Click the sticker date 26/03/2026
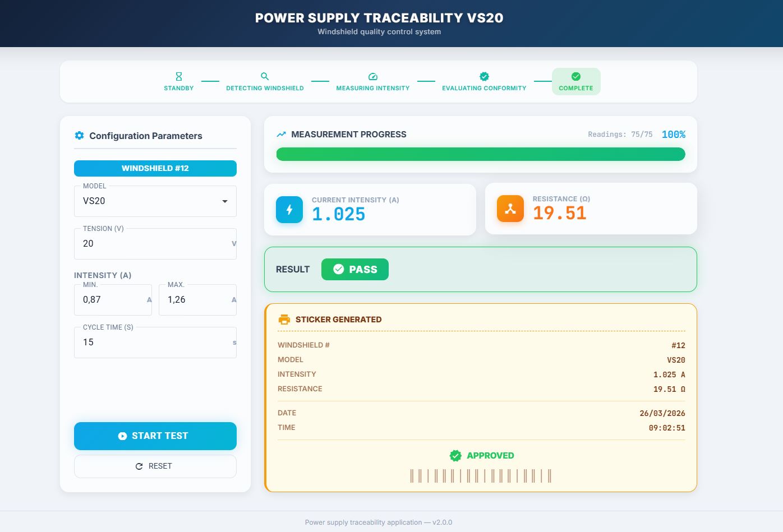 (662, 414)
